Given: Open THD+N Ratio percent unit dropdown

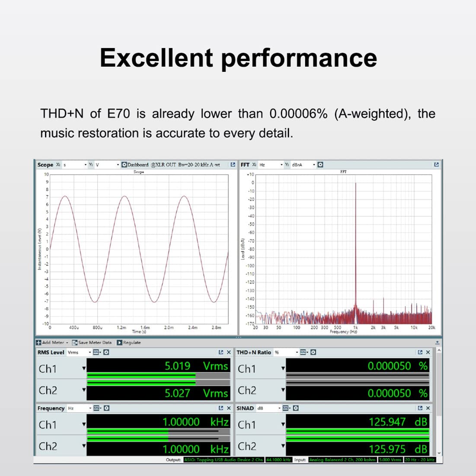Looking at the screenshot, I should [x=286, y=352].
